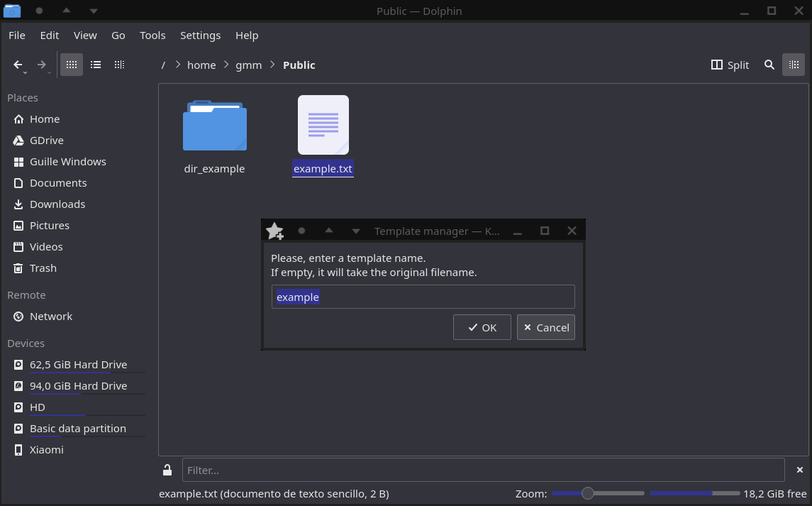The image size is (812, 506).
Task: Switch to Icons view mode
Action: click(72, 65)
